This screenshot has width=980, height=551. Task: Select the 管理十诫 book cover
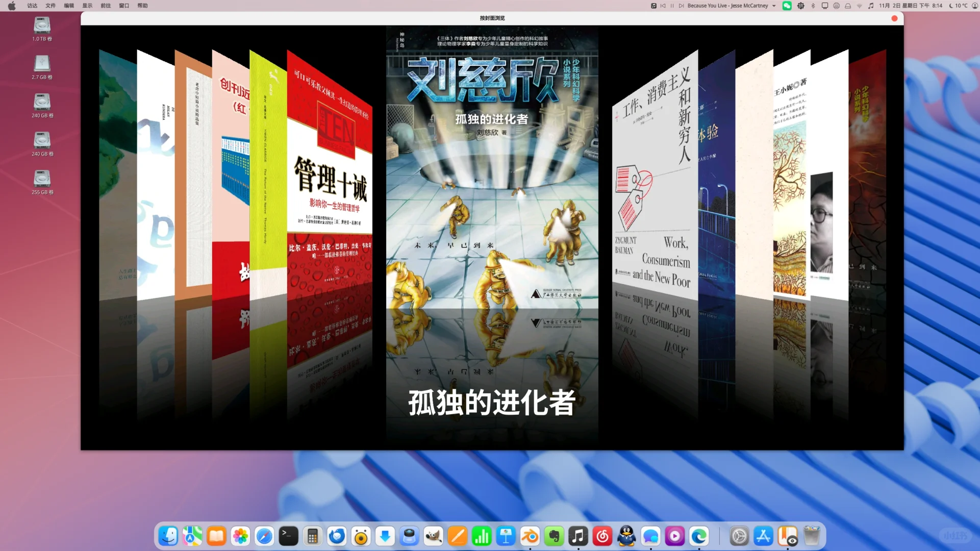330,179
